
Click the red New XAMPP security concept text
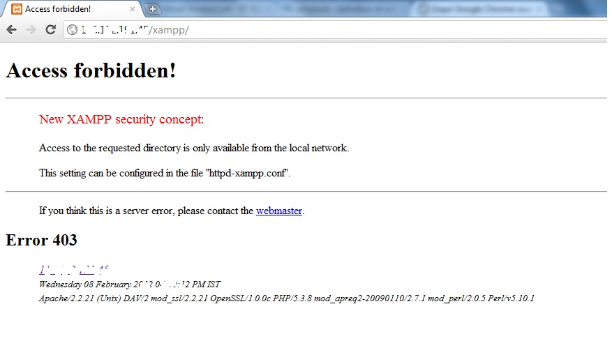[x=121, y=119]
